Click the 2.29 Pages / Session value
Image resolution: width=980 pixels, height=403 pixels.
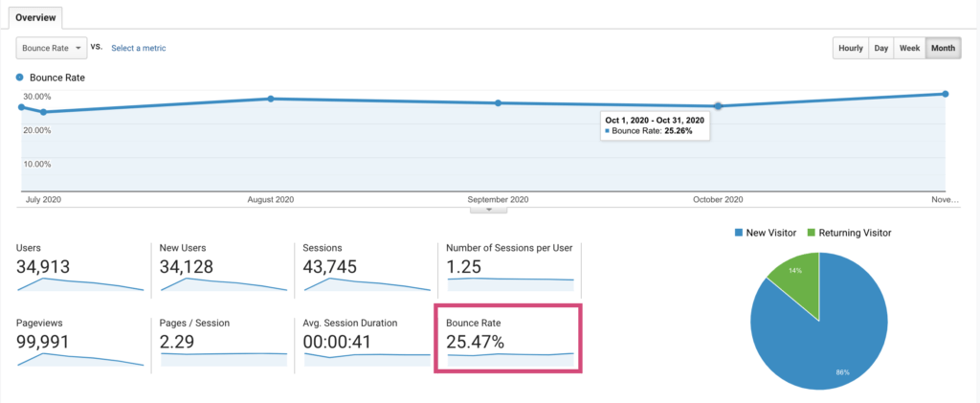point(177,343)
